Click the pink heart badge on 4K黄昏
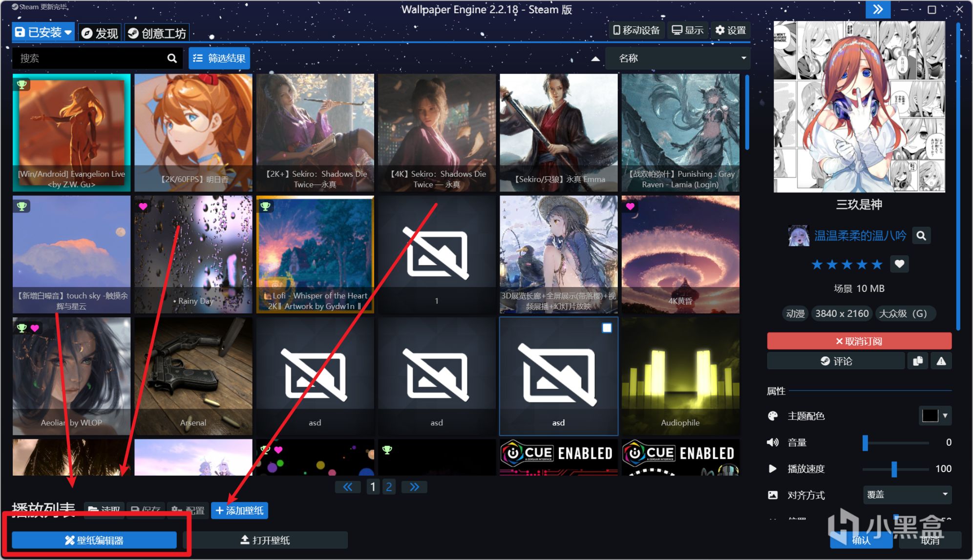The width and height of the screenshot is (973, 560). tap(630, 206)
